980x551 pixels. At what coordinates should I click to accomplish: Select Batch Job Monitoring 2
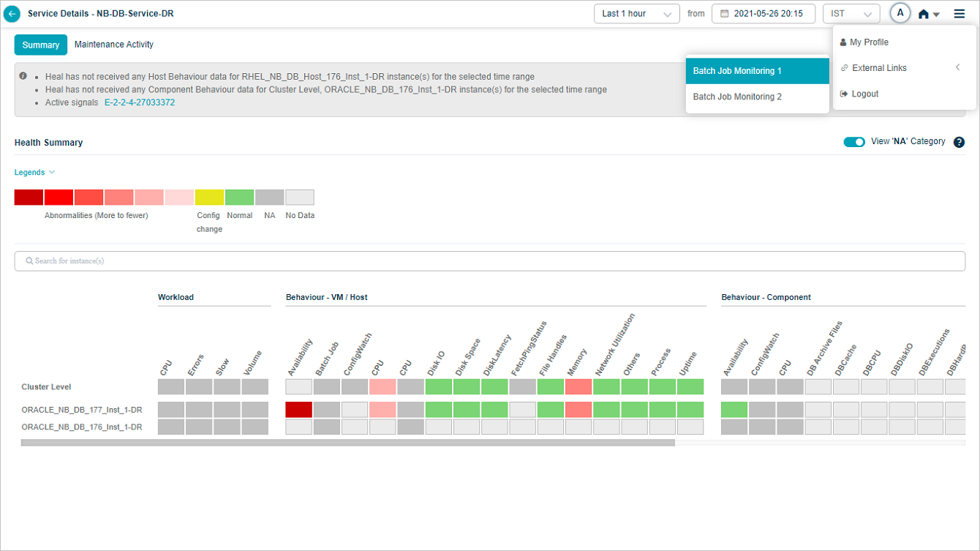[x=737, y=97]
